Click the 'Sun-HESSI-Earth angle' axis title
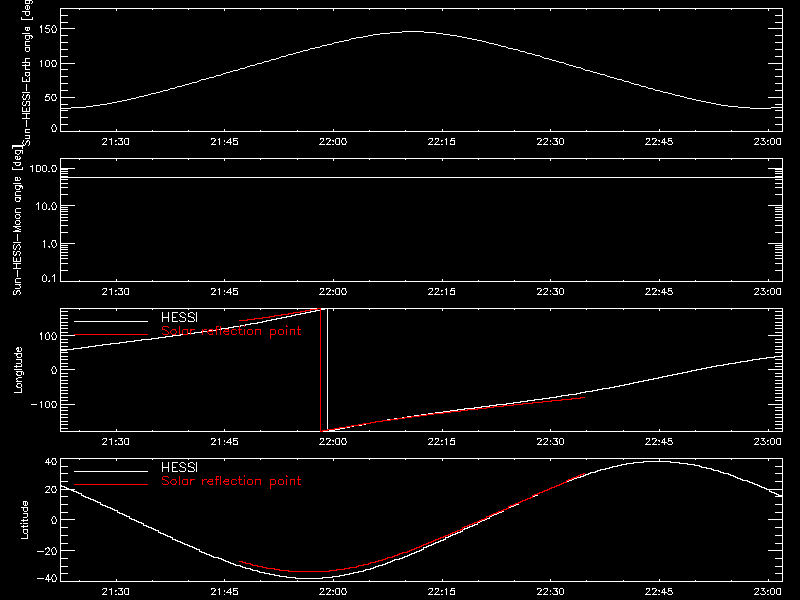The width and height of the screenshot is (800, 600). [27, 72]
